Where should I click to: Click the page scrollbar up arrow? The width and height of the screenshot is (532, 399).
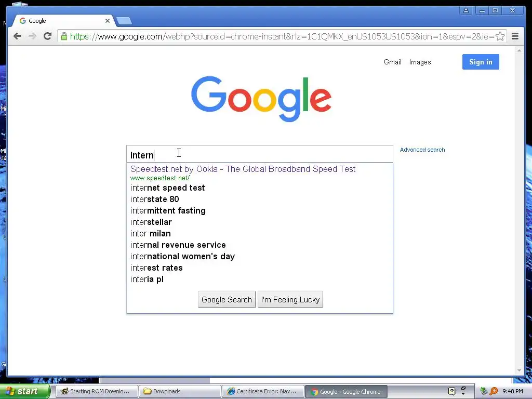519,50
